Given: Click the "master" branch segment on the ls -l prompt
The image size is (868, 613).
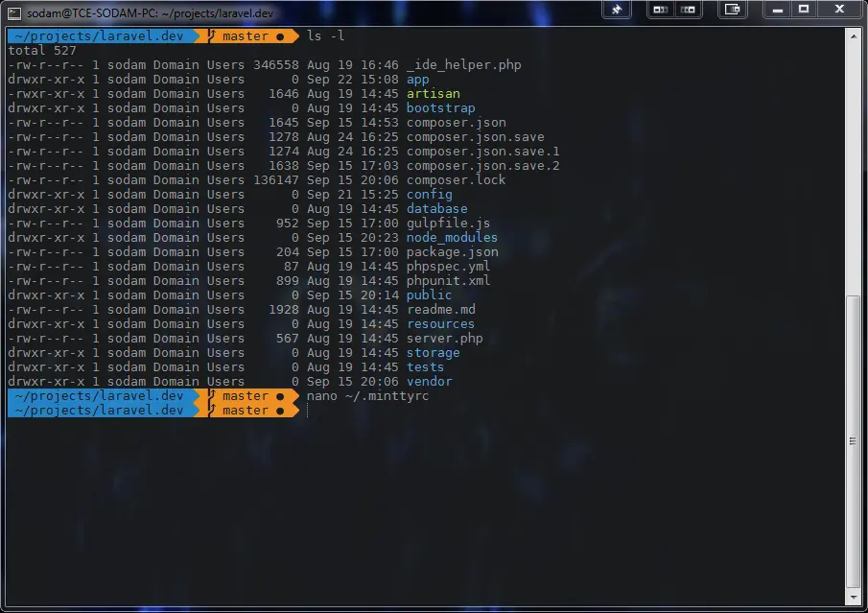Looking at the screenshot, I should 250,36.
